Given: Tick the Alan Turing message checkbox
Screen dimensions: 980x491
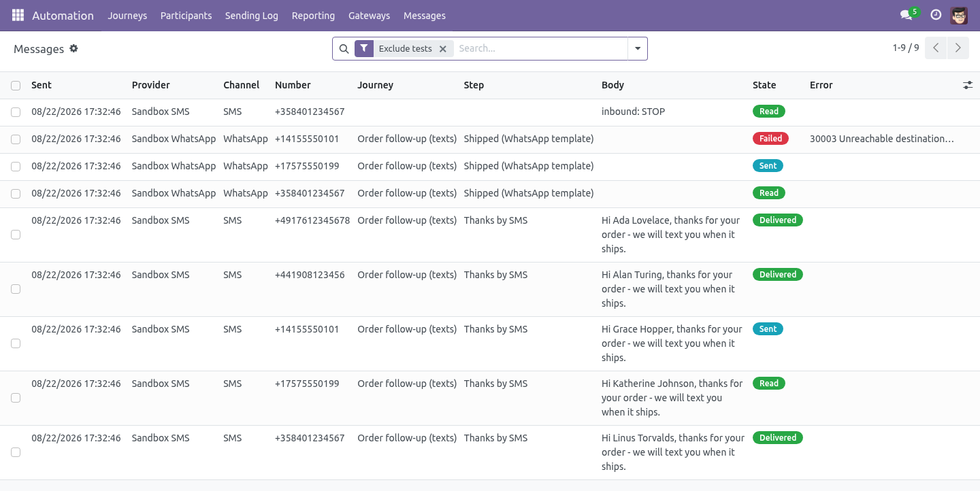Looking at the screenshot, I should [16, 289].
